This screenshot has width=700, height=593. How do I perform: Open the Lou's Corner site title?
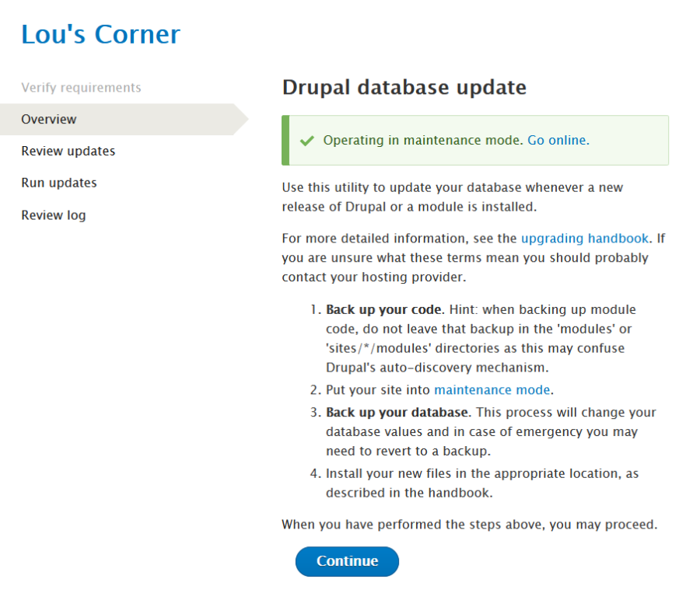[x=100, y=34]
